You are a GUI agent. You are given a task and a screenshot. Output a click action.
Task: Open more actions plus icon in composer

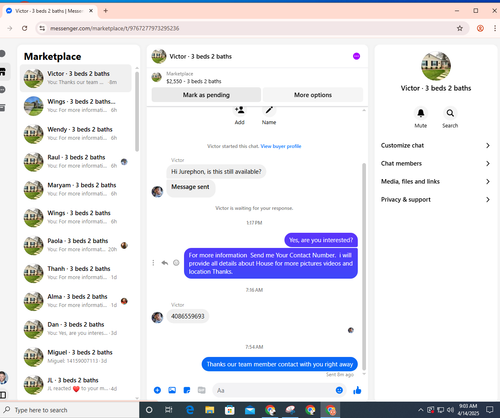coord(157,390)
